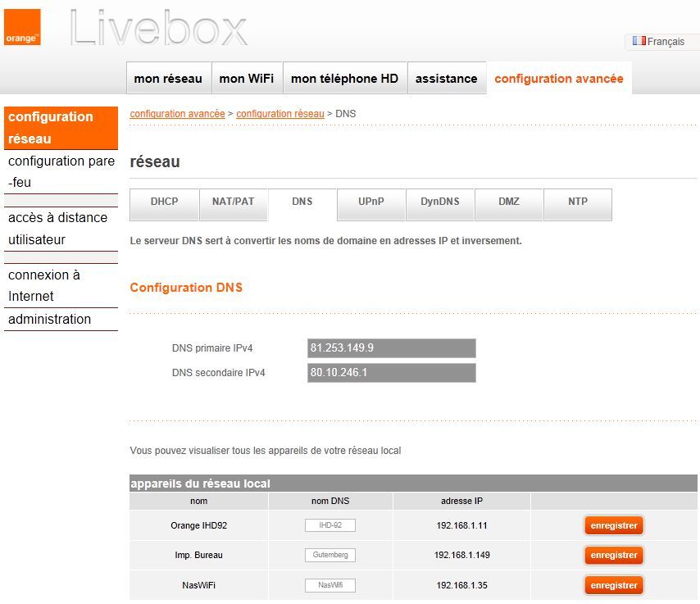The image size is (700, 604).
Task: Follow the configuration avancée breadcrumb link
Action: (177, 113)
